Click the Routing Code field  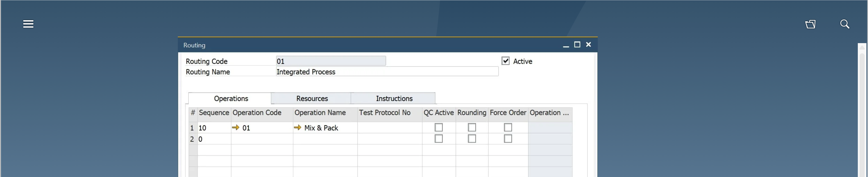point(330,61)
